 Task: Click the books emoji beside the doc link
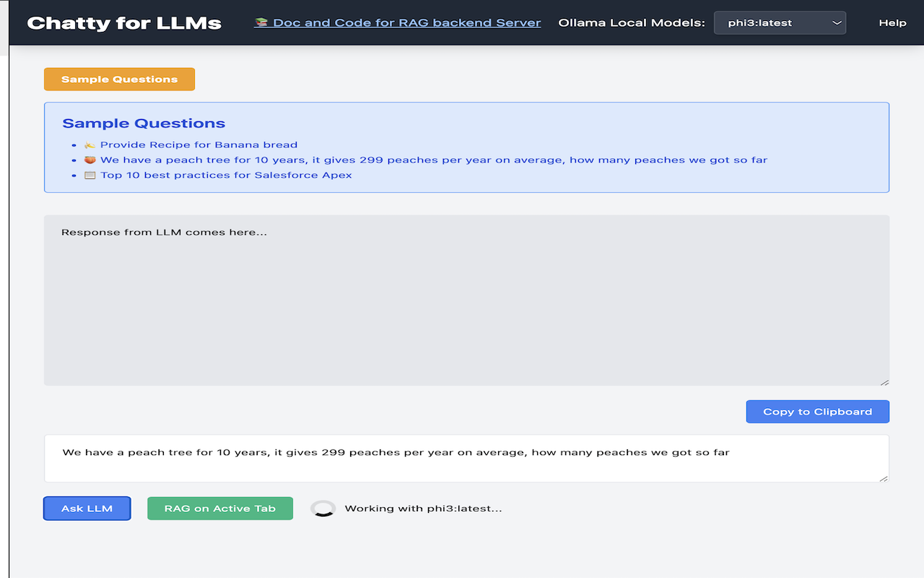(261, 22)
